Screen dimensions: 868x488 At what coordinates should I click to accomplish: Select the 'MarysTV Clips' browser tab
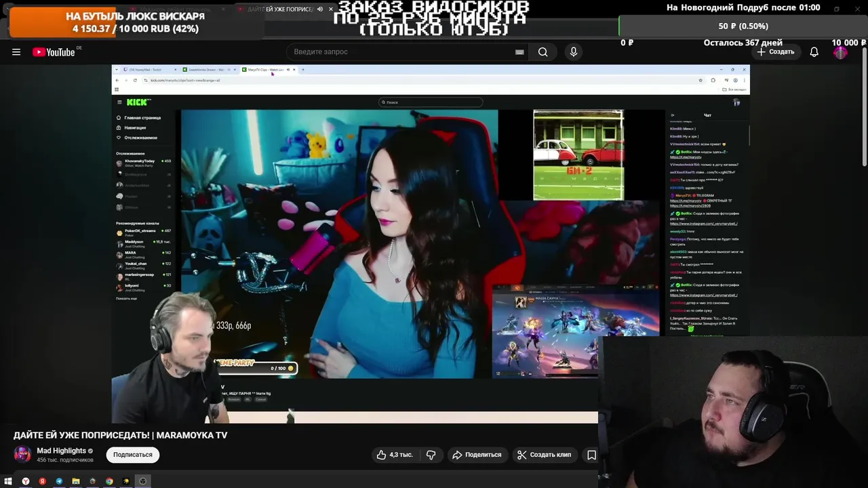click(x=269, y=70)
